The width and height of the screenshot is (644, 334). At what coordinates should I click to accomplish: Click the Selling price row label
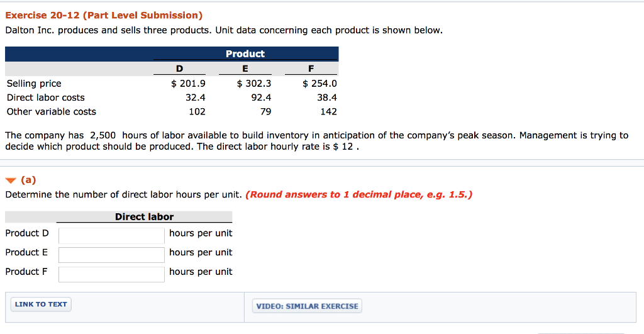(34, 84)
